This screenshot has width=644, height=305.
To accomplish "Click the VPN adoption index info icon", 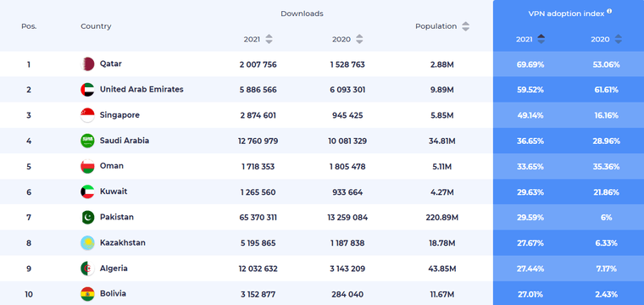I will tap(609, 12).
